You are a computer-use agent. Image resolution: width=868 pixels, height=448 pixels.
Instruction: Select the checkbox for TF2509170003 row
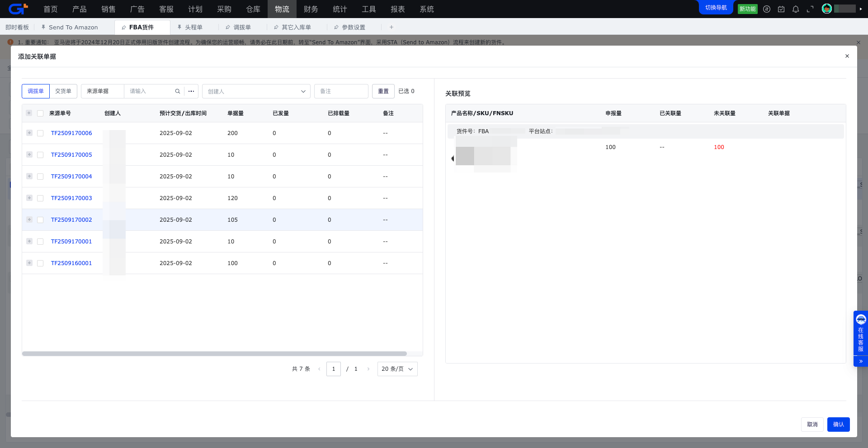40,198
